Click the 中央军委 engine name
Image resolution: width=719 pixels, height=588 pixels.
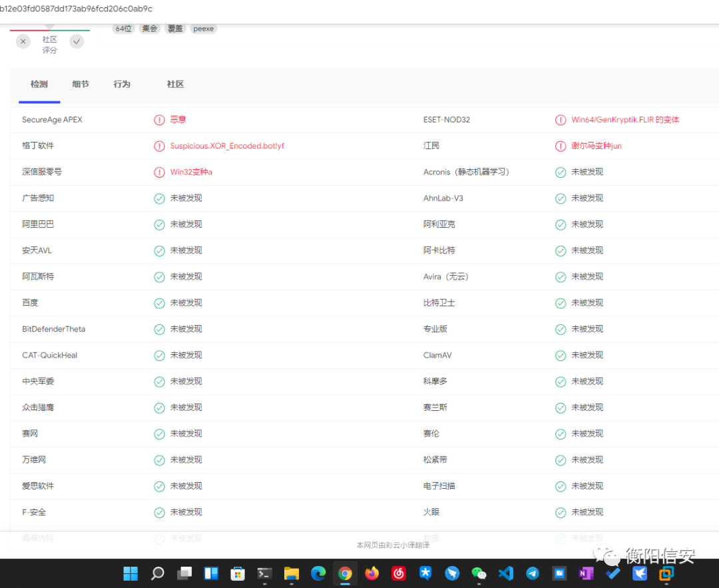coord(37,381)
